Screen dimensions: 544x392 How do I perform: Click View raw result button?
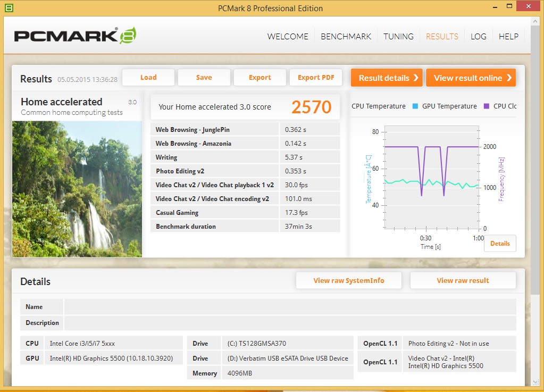click(463, 280)
